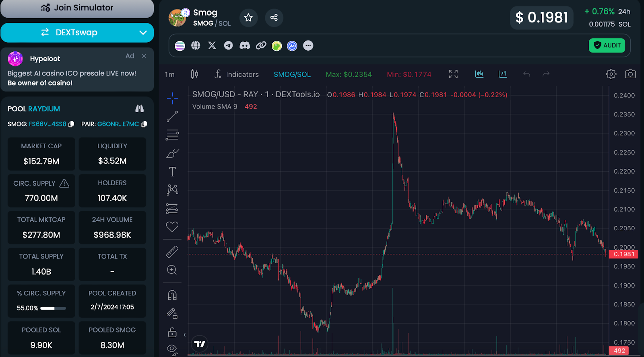This screenshot has width=644, height=357.
Task: Open the Solana explorer icon link
Action: click(180, 46)
